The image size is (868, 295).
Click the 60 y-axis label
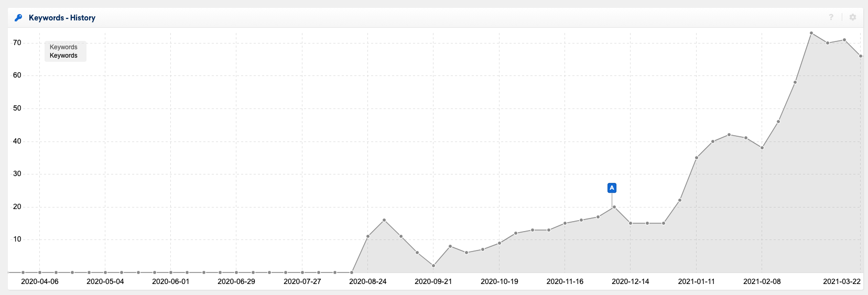[x=17, y=75]
